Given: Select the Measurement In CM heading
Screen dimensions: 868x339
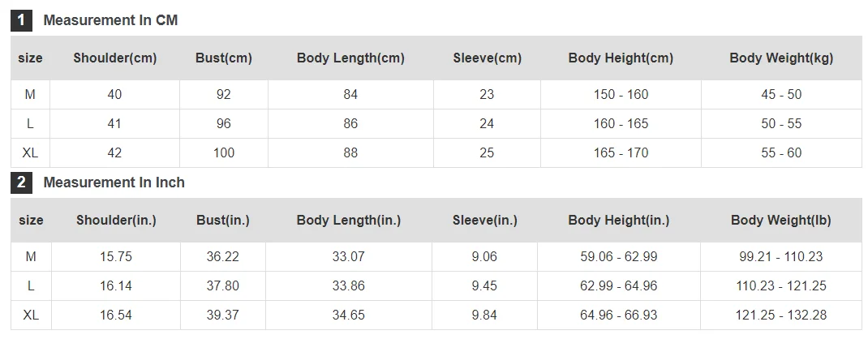Looking at the screenshot, I should (x=110, y=20).
